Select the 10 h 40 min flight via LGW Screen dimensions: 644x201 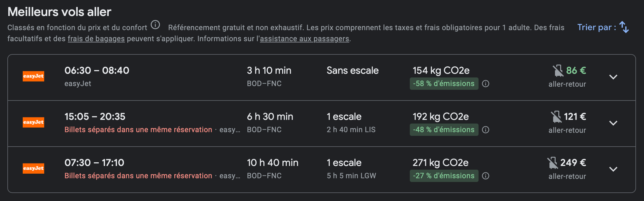[x=272, y=163]
